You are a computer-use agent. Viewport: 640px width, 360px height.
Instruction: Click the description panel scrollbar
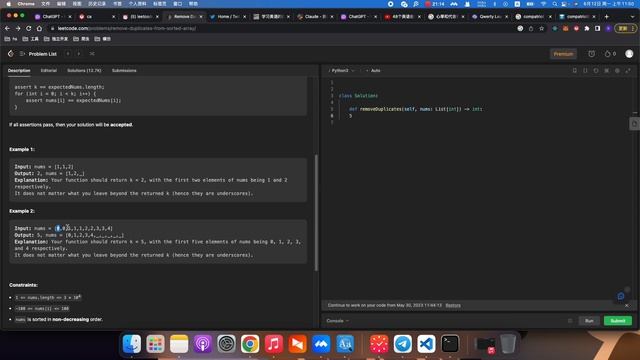coord(316,212)
